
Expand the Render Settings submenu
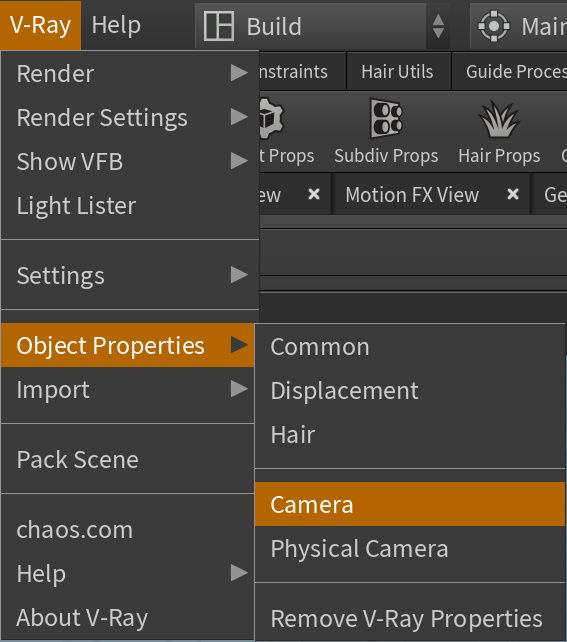tap(130, 118)
